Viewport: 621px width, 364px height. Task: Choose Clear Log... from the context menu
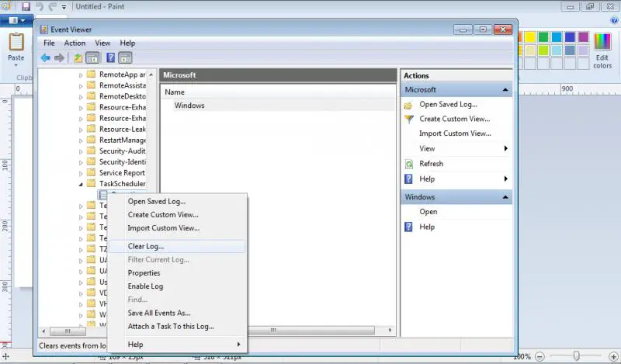coord(177,246)
